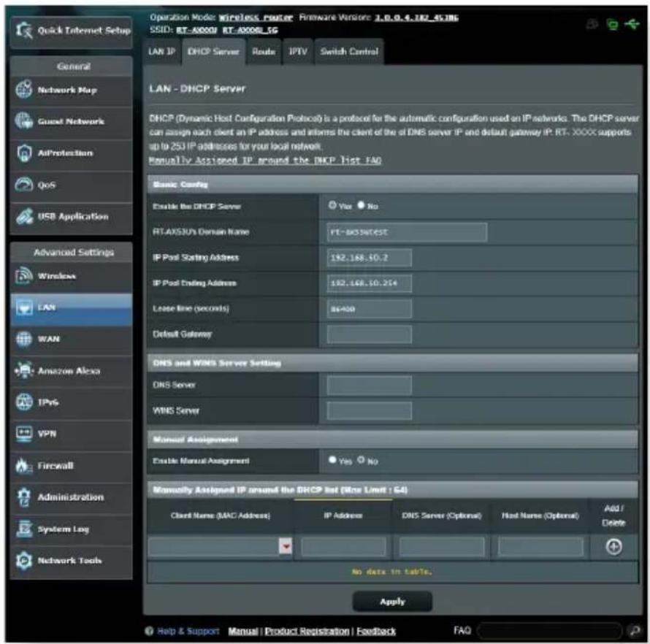This screenshot has width=650, height=644.
Task: Click the Default Gateway input field
Action: coord(370,334)
